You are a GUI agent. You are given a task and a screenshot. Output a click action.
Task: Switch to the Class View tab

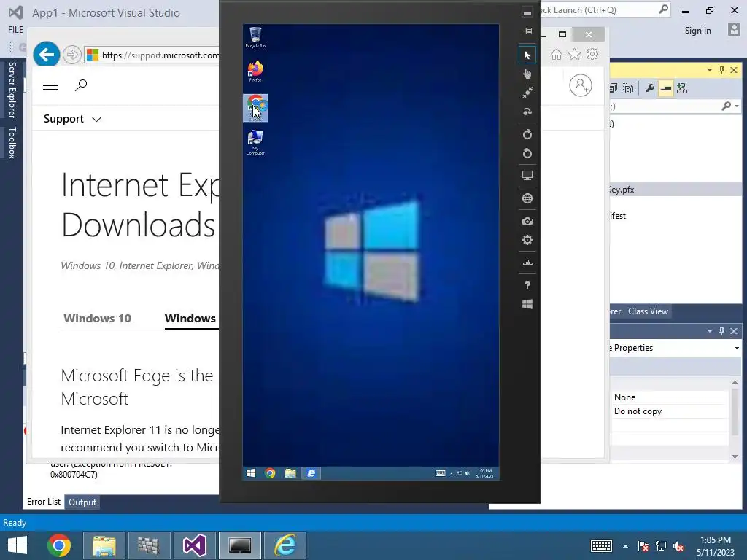click(648, 311)
